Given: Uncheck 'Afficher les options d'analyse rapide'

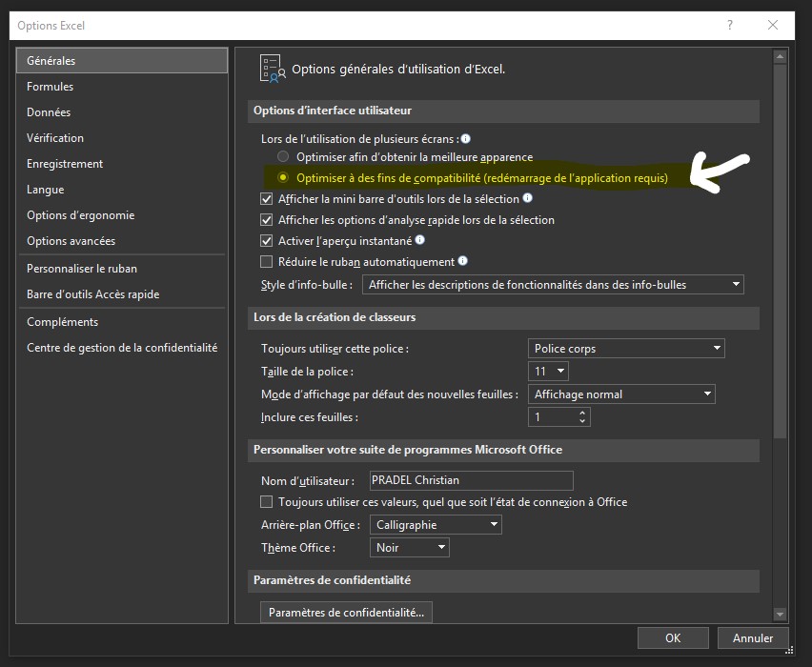Looking at the screenshot, I should pos(267,220).
